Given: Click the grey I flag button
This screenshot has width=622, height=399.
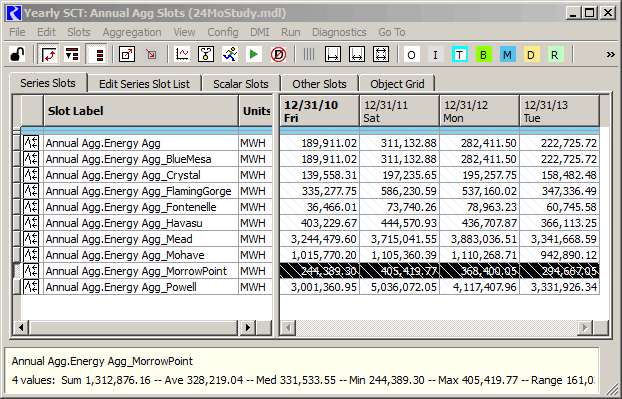Looking at the screenshot, I should click(x=435, y=55).
